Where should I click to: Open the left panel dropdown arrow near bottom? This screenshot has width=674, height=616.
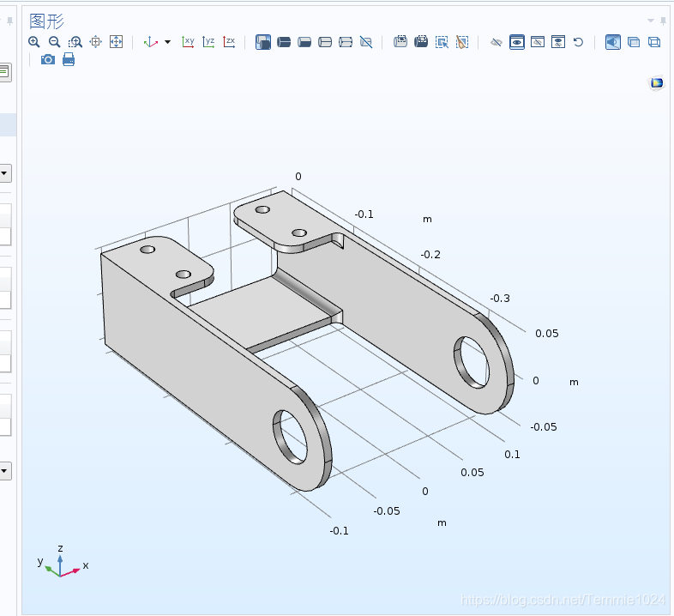pyautogui.click(x=4, y=471)
